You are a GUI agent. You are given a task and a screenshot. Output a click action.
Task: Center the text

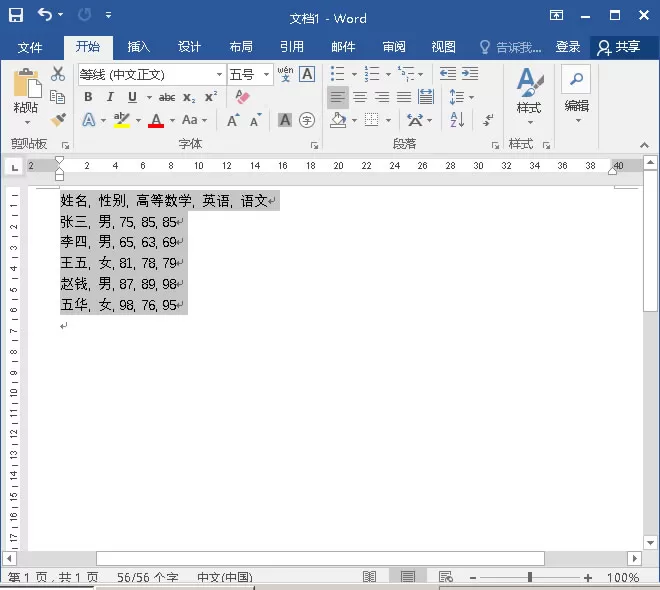[360, 97]
